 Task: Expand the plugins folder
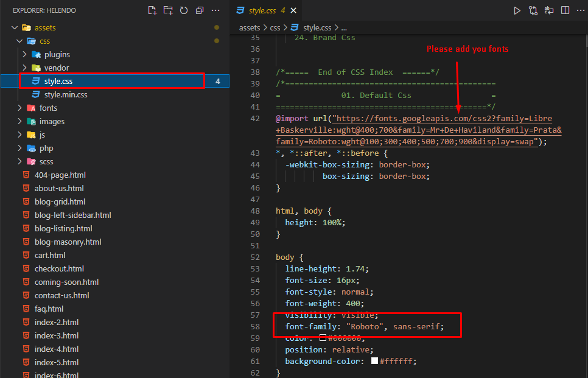pos(25,54)
